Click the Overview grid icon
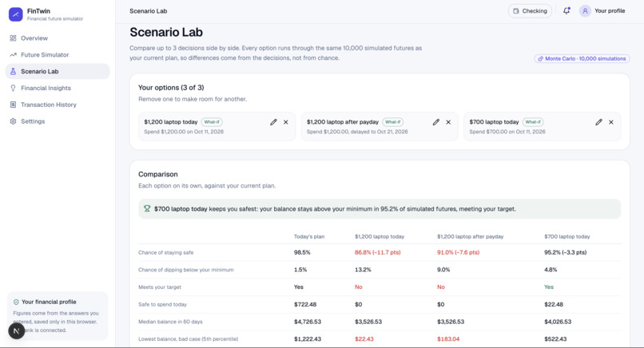Screen dimensions: 644x348 [x=13, y=38]
